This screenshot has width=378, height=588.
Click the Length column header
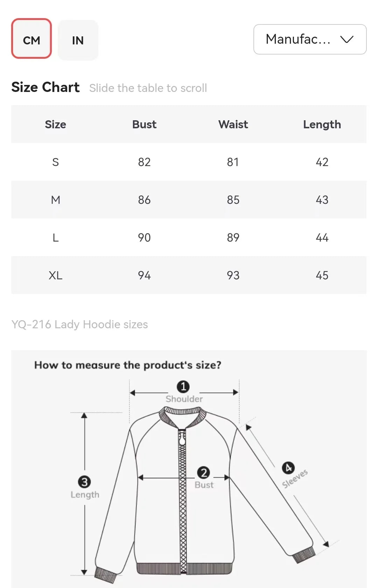(322, 124)
